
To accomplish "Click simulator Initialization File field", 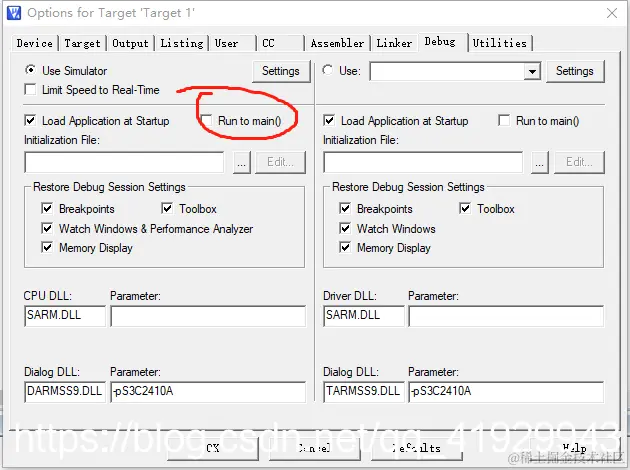I will click(124, 162).
